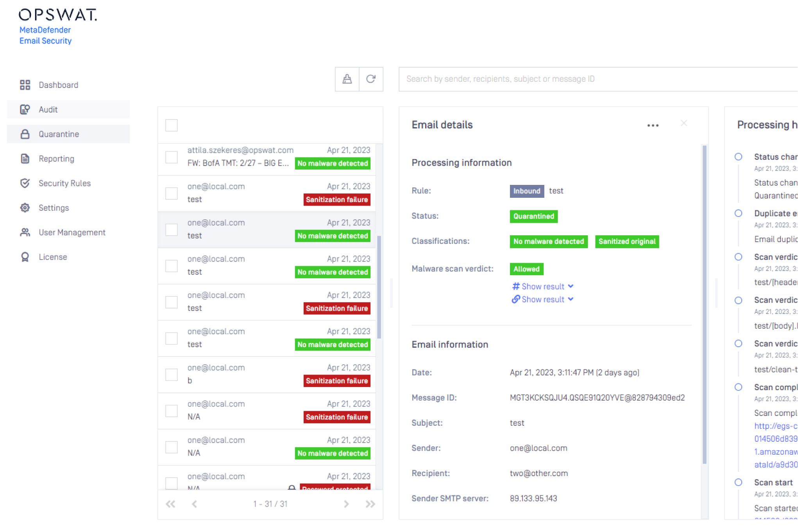The height and width of the screenshot is (532, 798).
Task: Open Security Rules in sidebar
Action: point(64,183)
